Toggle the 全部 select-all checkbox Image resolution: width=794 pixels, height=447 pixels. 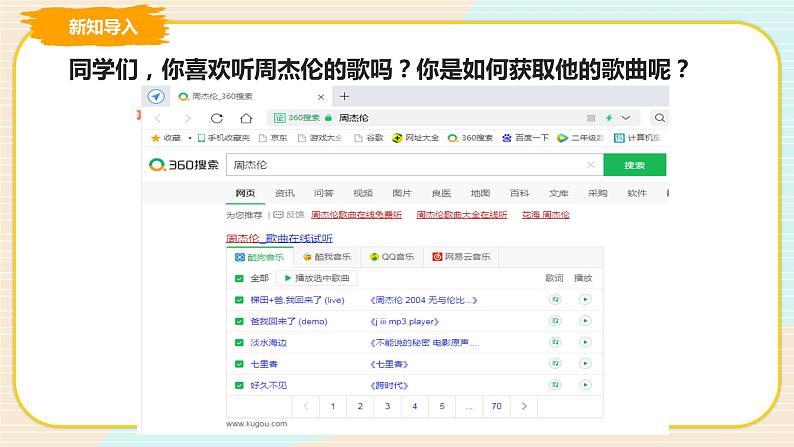coord(239,278)
